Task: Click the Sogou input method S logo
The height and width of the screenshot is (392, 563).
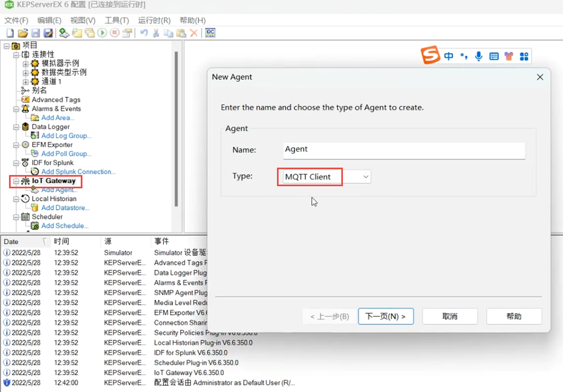Action: tap(430, 55)
